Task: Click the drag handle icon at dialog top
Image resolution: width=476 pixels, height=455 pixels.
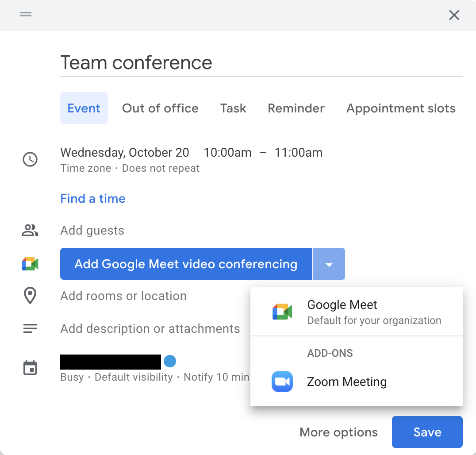Action: click(x=26, y=14)
